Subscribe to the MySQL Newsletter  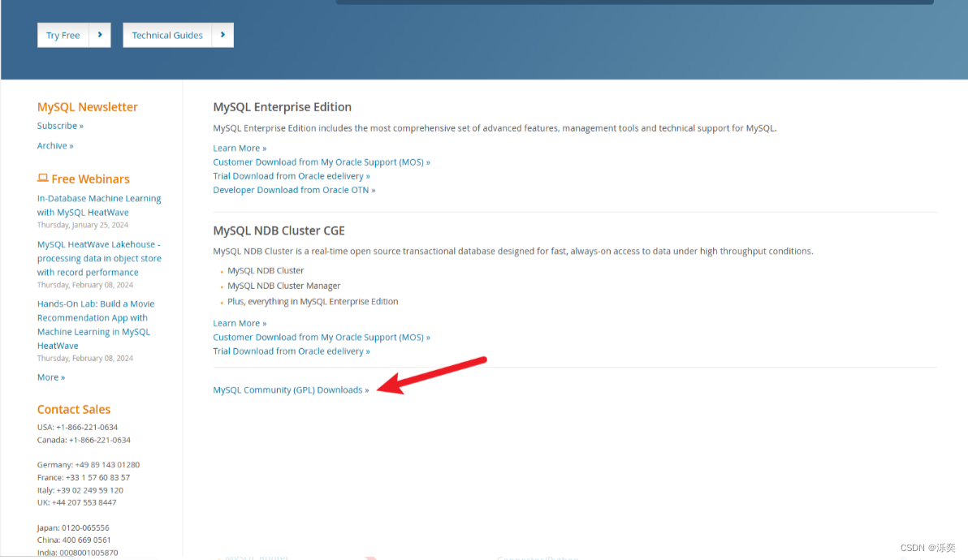pos(60,126)
